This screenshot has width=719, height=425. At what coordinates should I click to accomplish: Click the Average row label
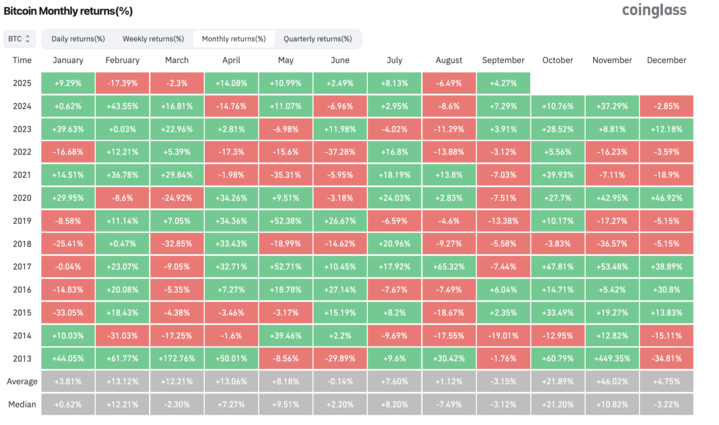point(22,381)
